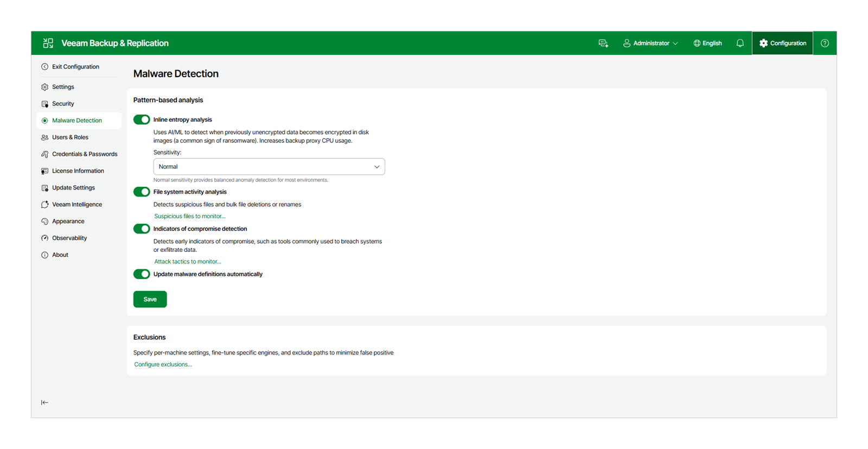Viewport: 868px width, 449px height.
Task: Go to Users & Roles section
Action: (79, 137)
